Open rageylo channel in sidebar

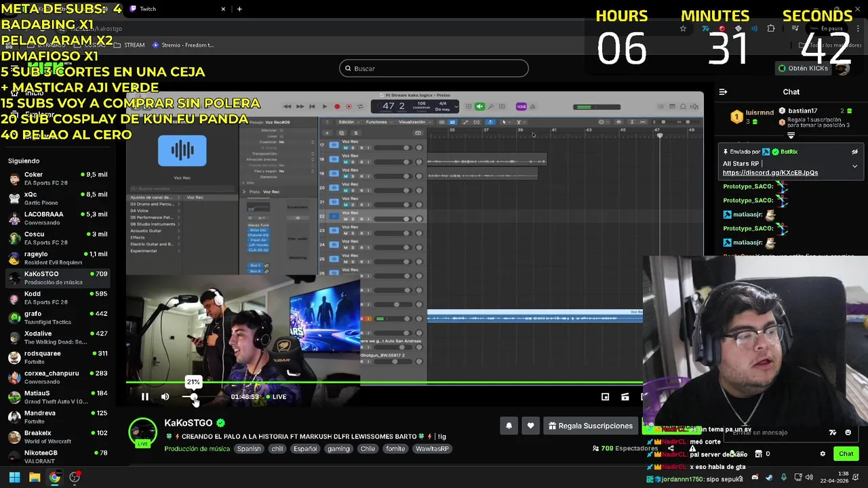click(x=58, y=258)
